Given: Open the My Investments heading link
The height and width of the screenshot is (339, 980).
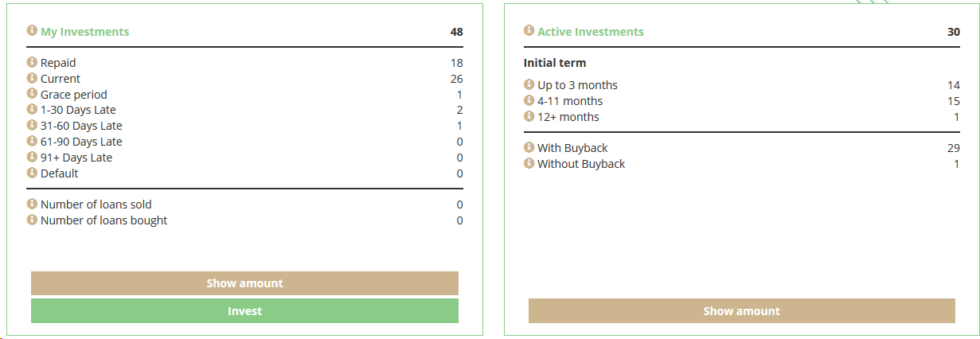Looking at the screenshot, I should 84,32.
